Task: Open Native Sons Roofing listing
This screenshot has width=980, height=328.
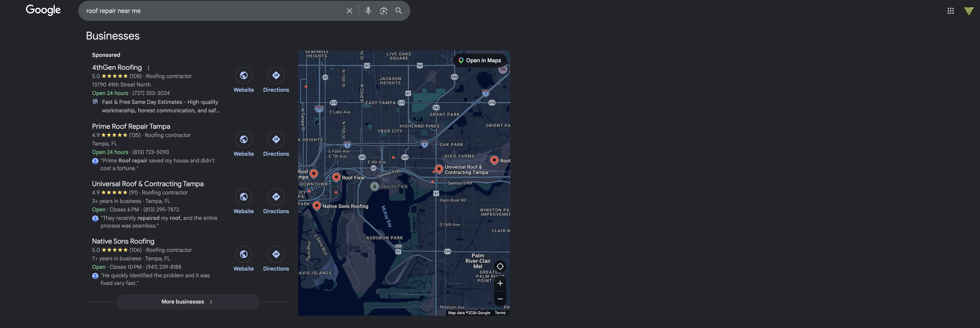Action: pyautogui.click(x=123, y=241)
